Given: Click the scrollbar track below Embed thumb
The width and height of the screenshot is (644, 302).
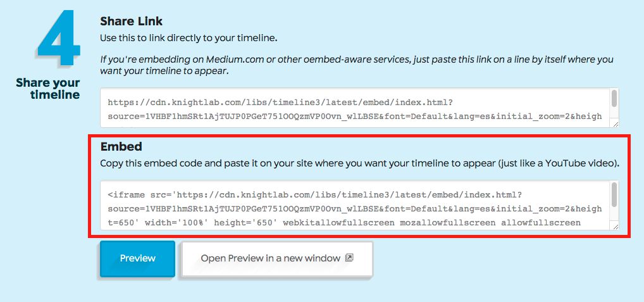Looking at the screenshot, I should tap(614, 214).
